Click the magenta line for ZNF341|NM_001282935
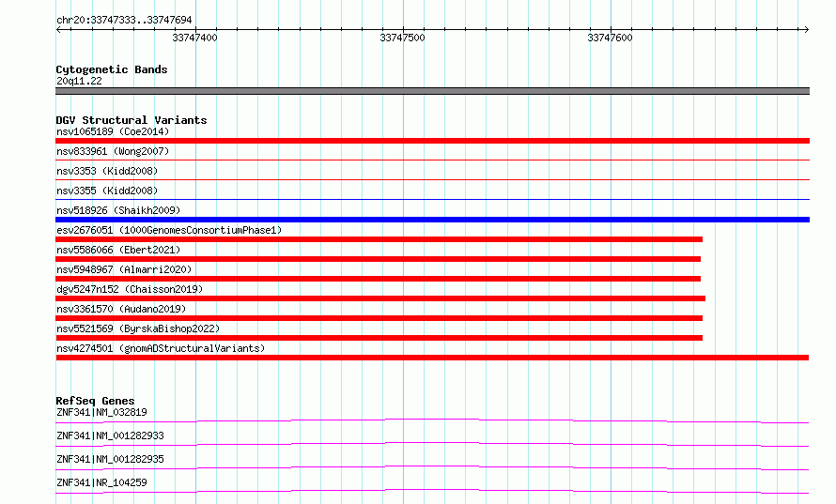The height and width of the screenshot is (504, 836). point(432,467)
